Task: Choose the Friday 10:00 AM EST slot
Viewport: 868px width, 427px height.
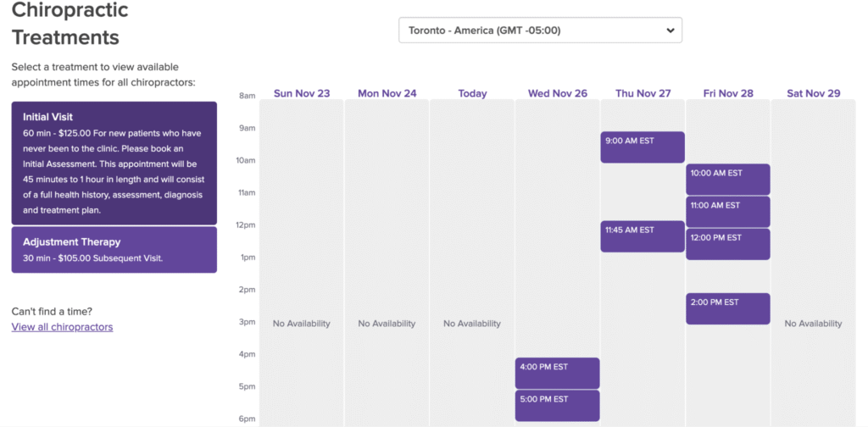Action: point(728,180)
